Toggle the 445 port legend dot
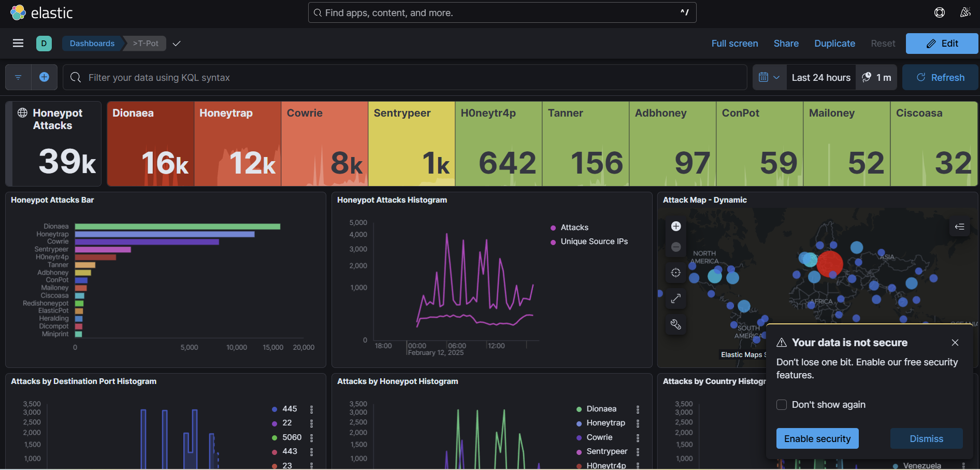Image resolution: width=980 pixels, height=470 pixels. pos(275,409)
